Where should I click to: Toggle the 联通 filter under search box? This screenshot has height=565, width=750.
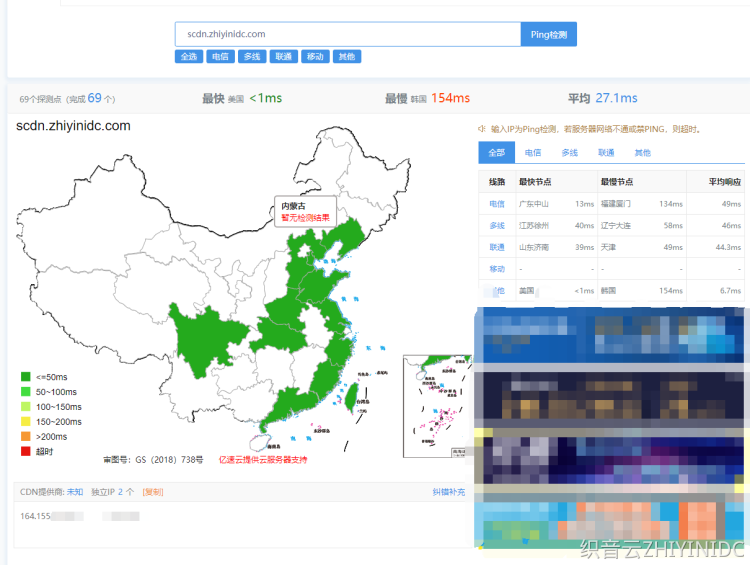pyautogui.click(x=283, y=57)
